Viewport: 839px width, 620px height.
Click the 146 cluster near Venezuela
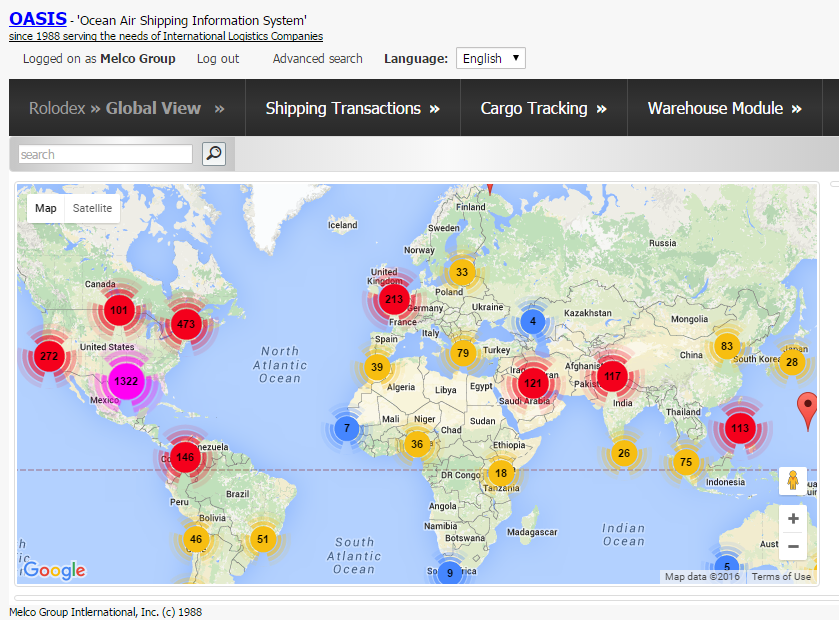click(x=185, y=457)
